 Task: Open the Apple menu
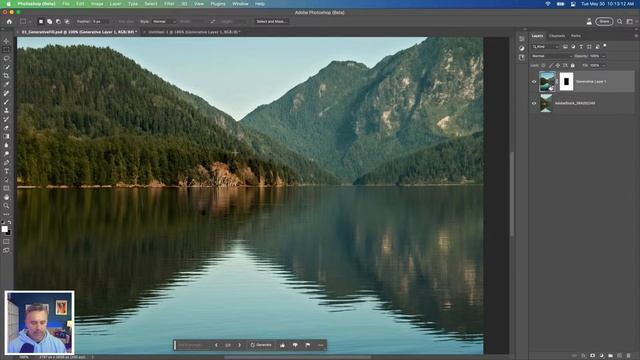tap(8, 4)
